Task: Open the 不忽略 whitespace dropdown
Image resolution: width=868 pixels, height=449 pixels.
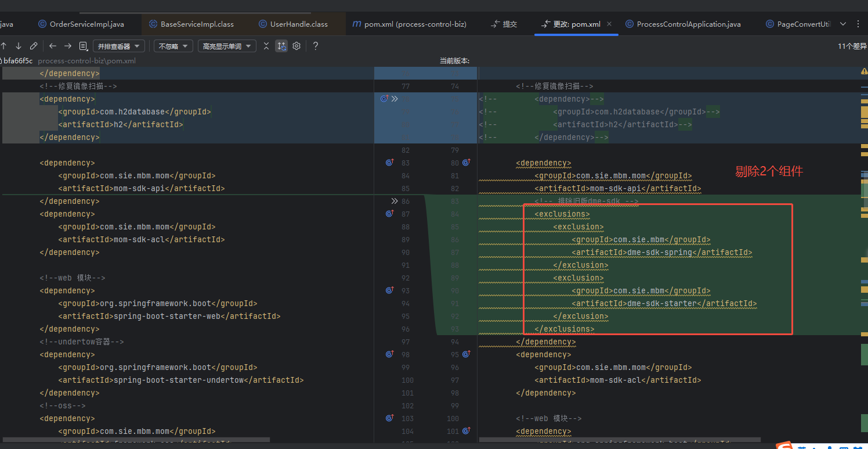Action: coord(173,46)
